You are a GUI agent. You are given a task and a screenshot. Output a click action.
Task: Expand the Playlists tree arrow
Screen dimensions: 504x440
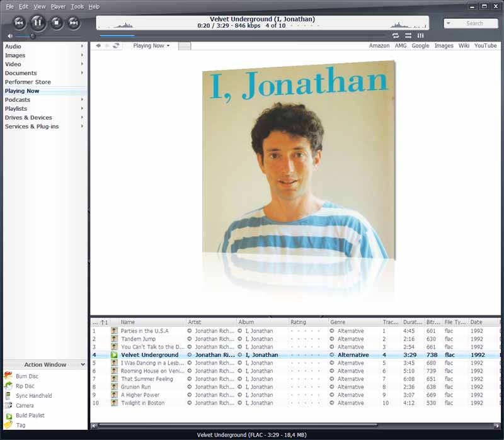(83, 108)
